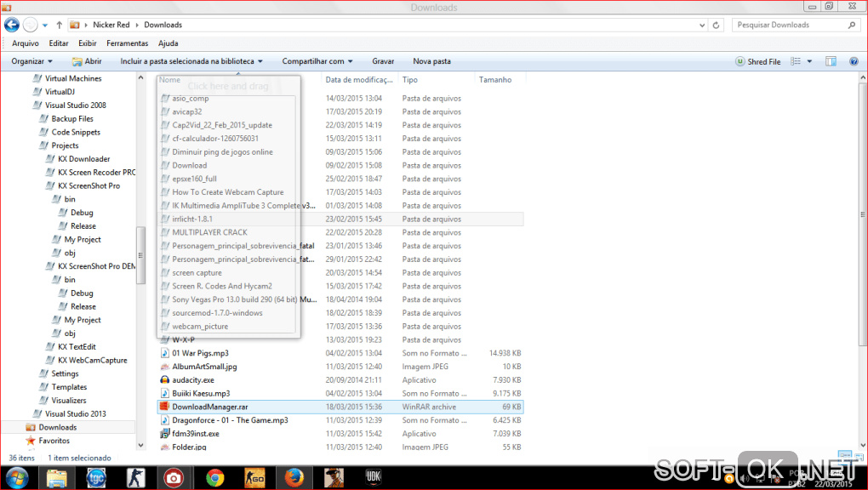
Task: Open Firefox from the taskbar
Action: coord(294,478)
